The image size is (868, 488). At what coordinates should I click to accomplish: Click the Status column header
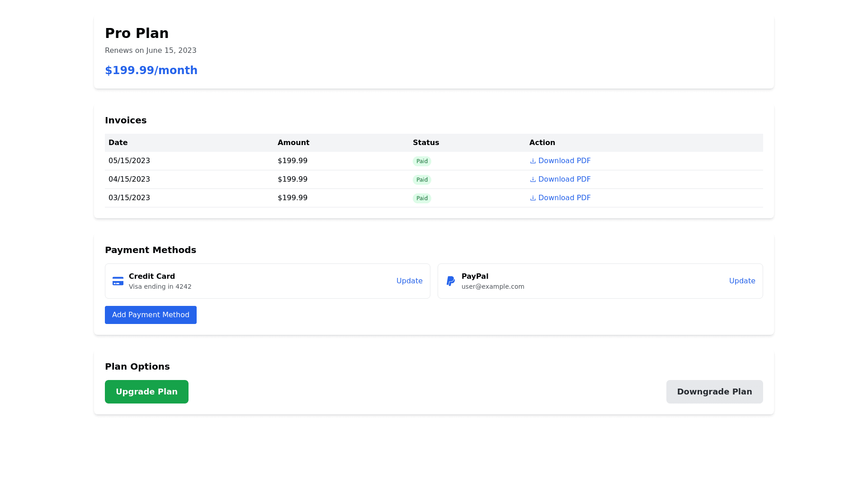(425, 143)
